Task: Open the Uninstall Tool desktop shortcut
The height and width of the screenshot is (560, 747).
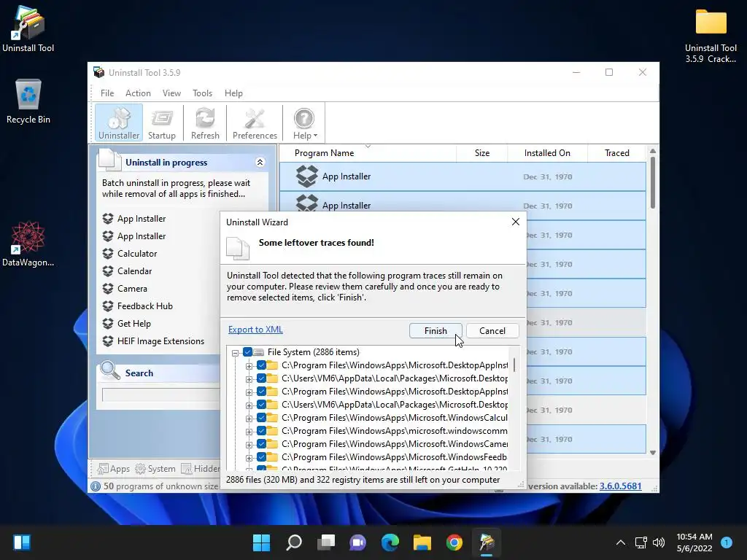Action: (28, 29)
